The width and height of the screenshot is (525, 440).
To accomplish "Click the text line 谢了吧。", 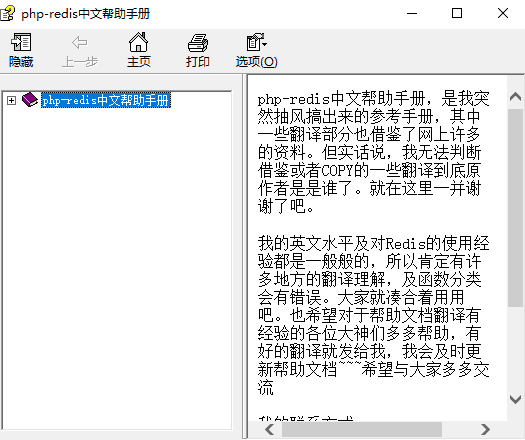I will click(x=286, y=206).
